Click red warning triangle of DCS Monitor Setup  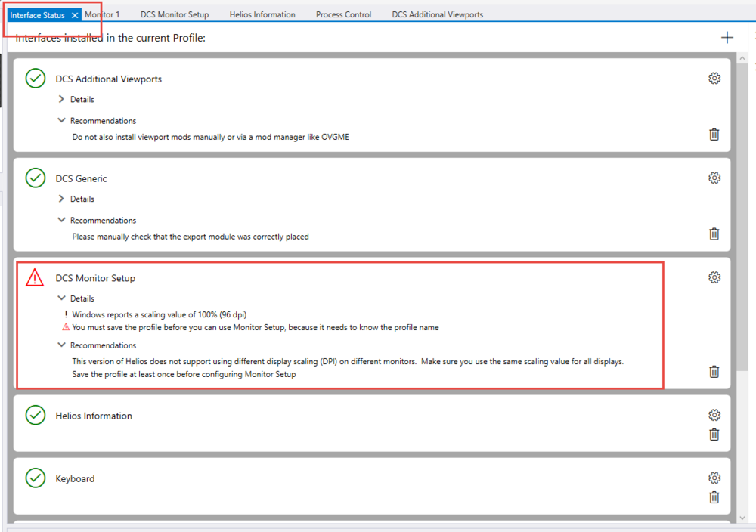[35, 277]
